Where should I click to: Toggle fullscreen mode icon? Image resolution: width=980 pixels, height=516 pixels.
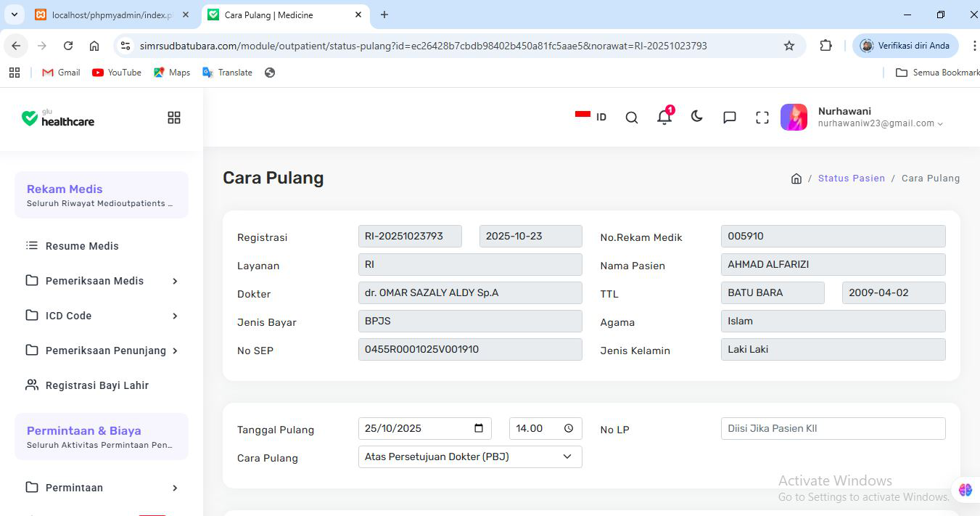[x=762, y=118]
